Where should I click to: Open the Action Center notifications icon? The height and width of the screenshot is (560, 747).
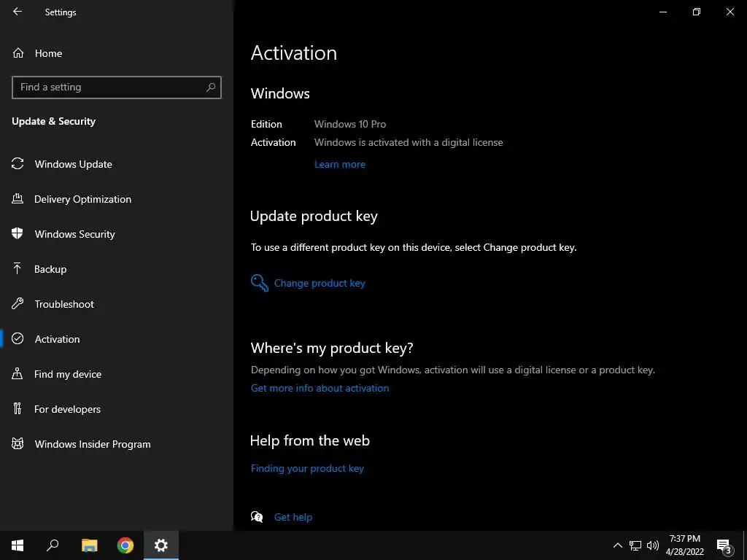click(724, 545)
